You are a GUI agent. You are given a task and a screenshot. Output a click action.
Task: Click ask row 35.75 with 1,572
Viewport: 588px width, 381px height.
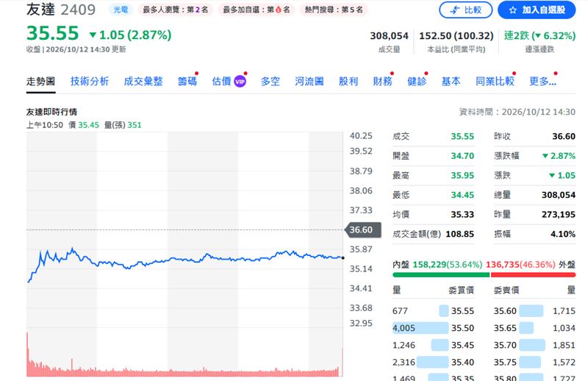[x=534, y=362]
